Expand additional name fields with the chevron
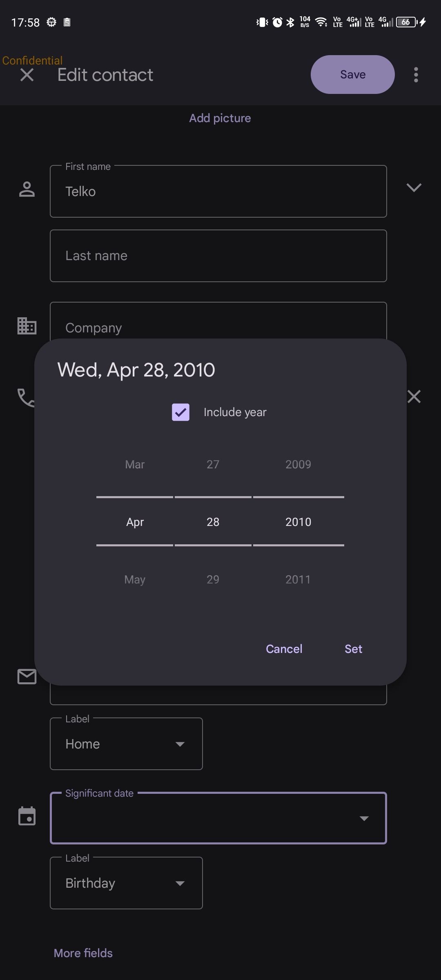Image resolution: width=441 pixels, height=980 pixels. 414,188
